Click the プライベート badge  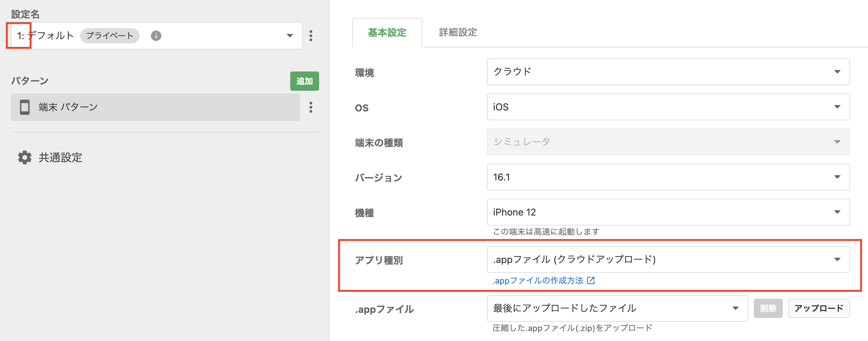tap(110, 36)
